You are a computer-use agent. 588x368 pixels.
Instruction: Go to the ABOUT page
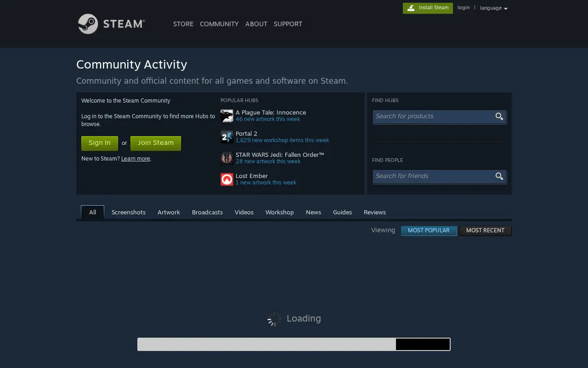point(256,24)
